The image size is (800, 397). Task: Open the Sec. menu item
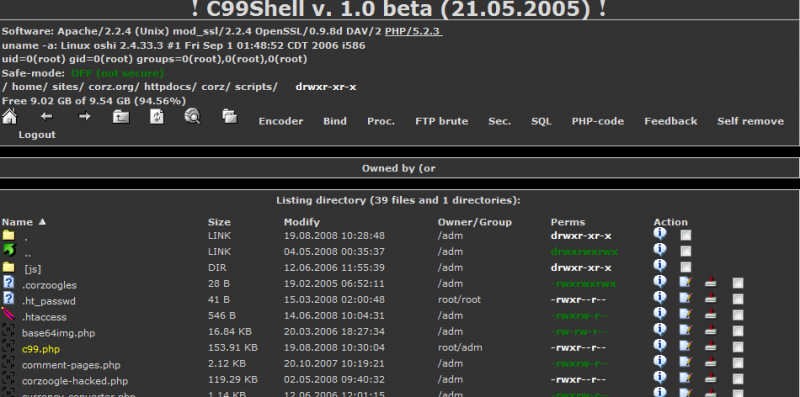point(499,121)
